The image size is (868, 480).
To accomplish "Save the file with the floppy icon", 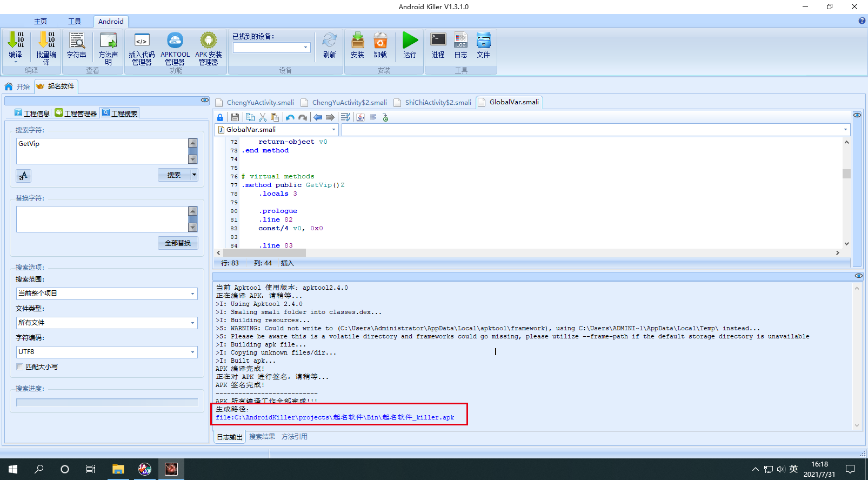I will point(235,117).
